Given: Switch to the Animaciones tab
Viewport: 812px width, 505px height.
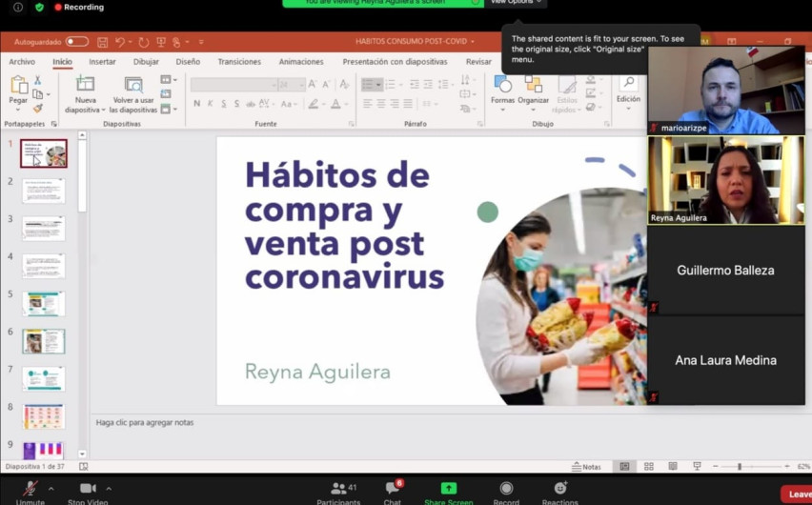Looking at the screenshot, I should (301, 62).
